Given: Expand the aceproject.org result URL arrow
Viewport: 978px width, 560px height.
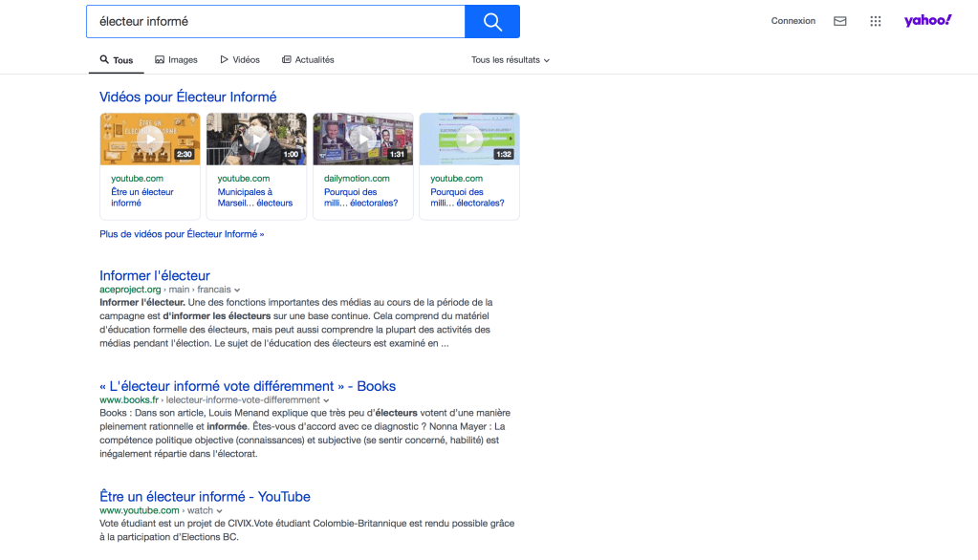Looking at the screenshot, I should coord(237,290).
